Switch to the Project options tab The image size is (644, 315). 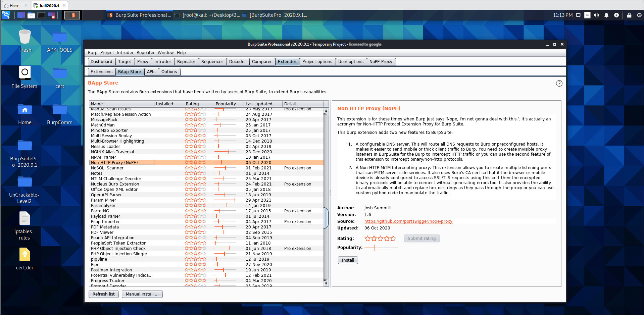(x=317, y=62)
